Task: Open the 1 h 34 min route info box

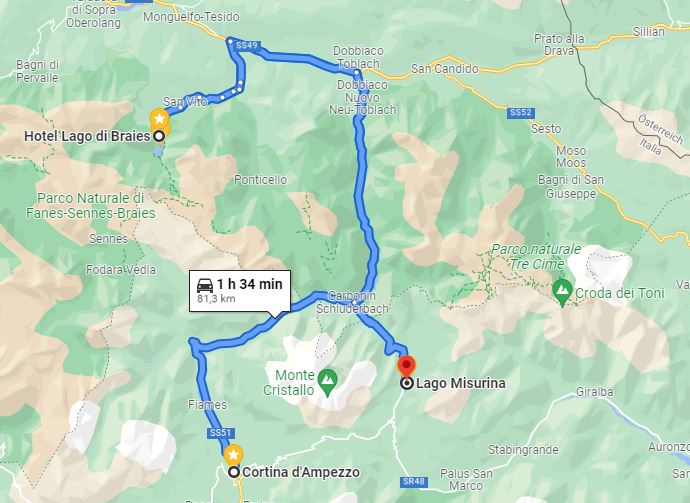Action: (240, 291)
